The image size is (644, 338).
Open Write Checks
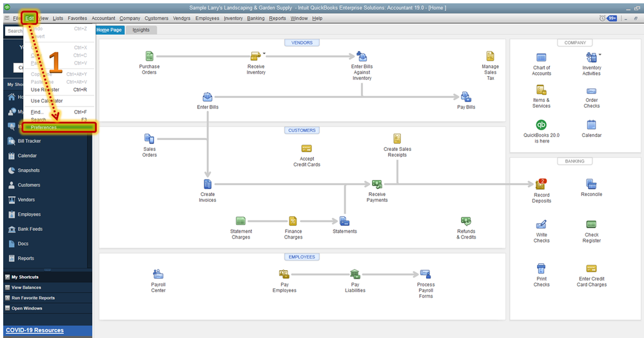(x=542, y=224)
